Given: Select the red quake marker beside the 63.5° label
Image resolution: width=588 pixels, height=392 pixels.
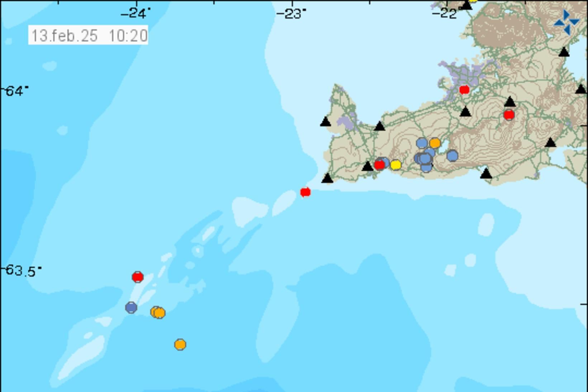Looking at the screenshot, I should 138,277.
